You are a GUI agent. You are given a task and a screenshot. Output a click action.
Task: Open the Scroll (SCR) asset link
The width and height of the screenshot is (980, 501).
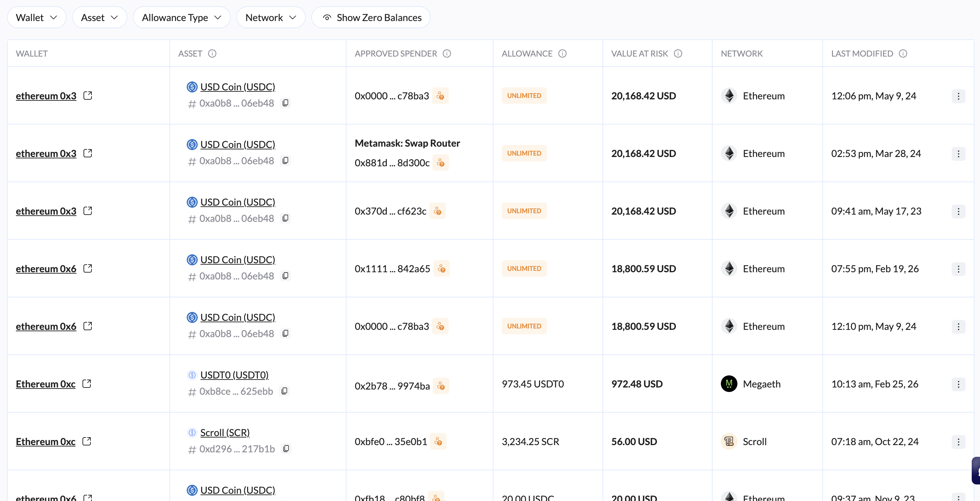[225, 433]
